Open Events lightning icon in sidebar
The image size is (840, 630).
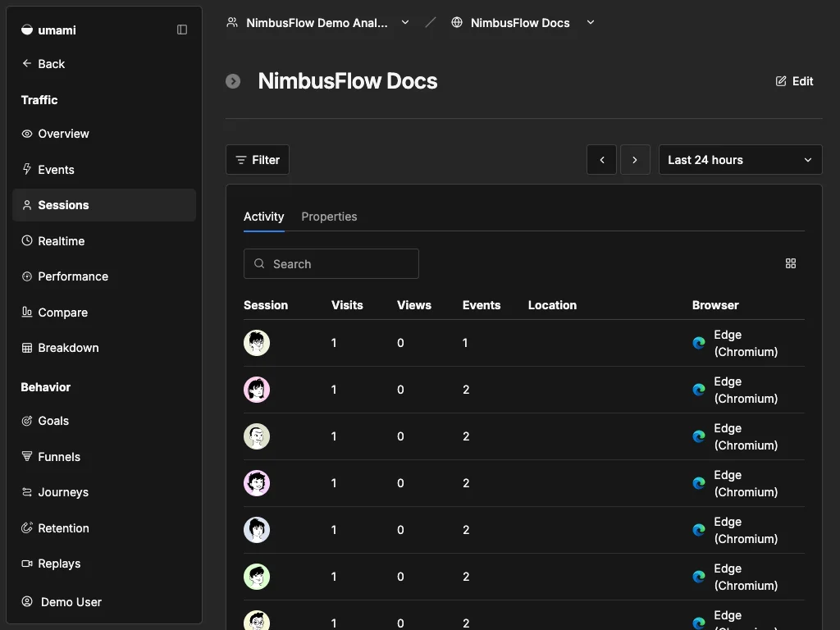27,169
